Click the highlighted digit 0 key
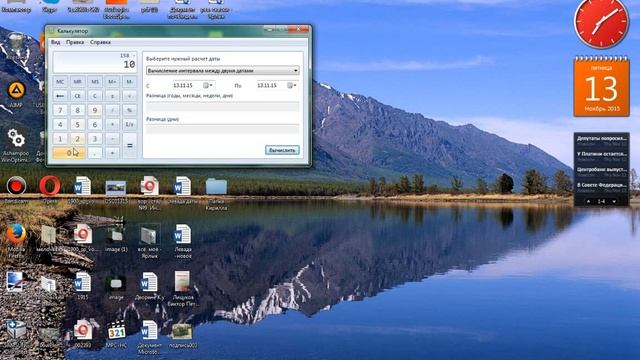The width and height of the screenshot is (640, 360). click(69, 153)
